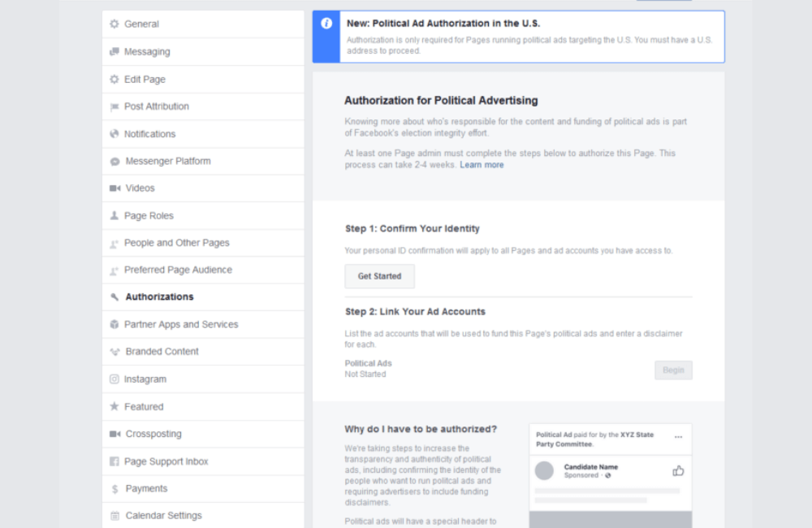The image size is (812, 528).
Task: Select the Messenger Platform chat icon
Action: pyautogui.click(x=114, y=161)
